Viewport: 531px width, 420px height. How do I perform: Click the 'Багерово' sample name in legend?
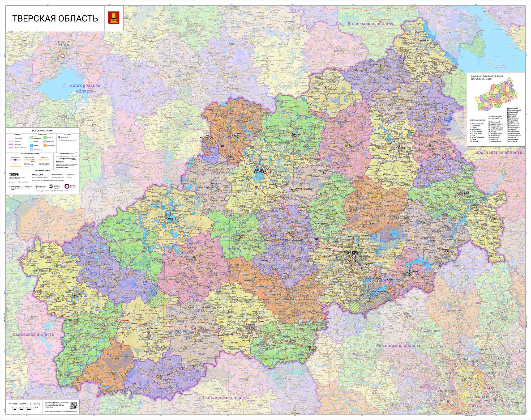click(60, 162)
